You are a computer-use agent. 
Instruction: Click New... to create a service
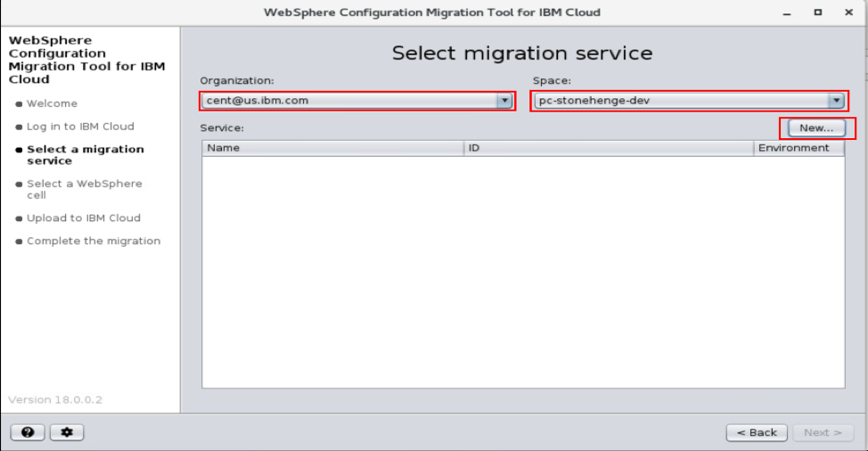[x=816, y=127]
